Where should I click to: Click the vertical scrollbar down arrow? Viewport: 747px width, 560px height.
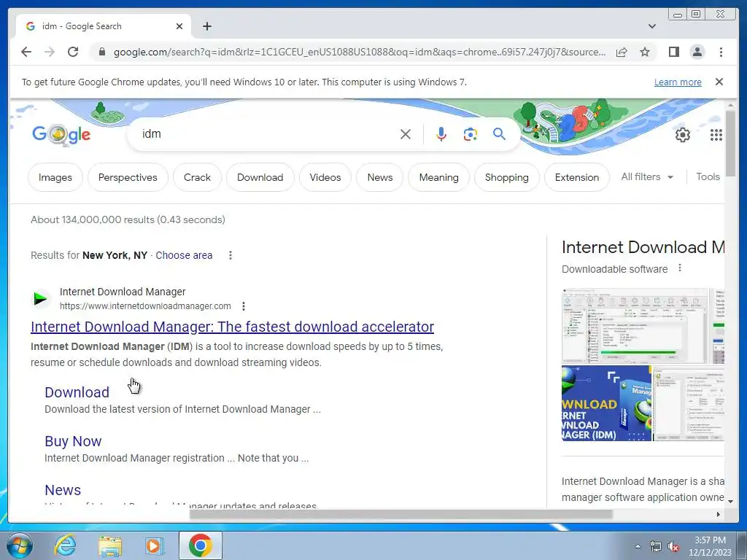(730, 501)
